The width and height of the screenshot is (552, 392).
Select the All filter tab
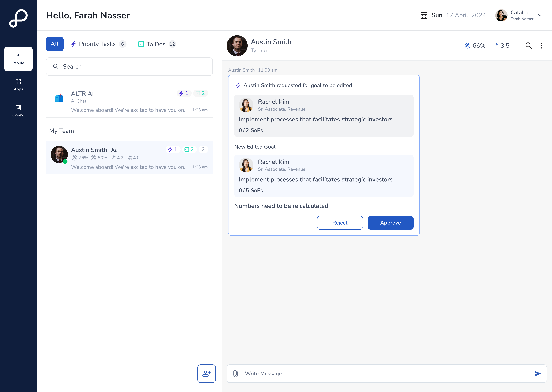[55, 44]
